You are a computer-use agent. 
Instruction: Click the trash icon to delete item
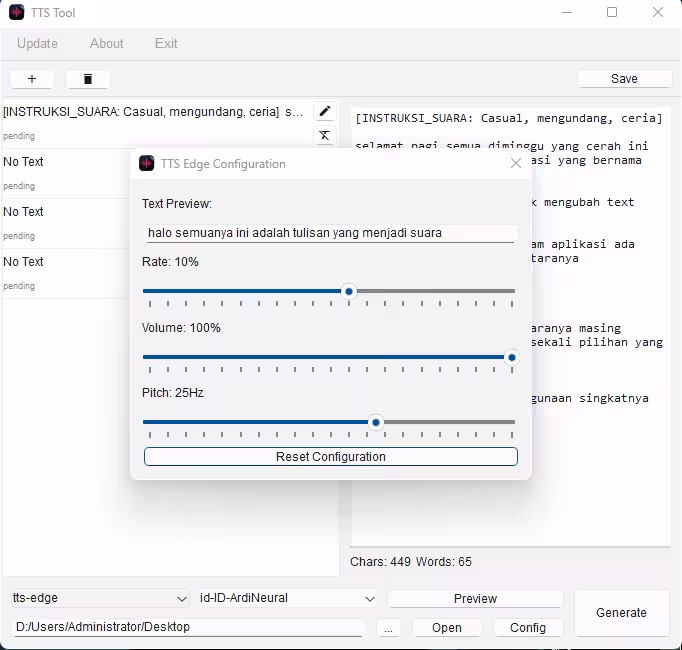[x=88, y=79]
